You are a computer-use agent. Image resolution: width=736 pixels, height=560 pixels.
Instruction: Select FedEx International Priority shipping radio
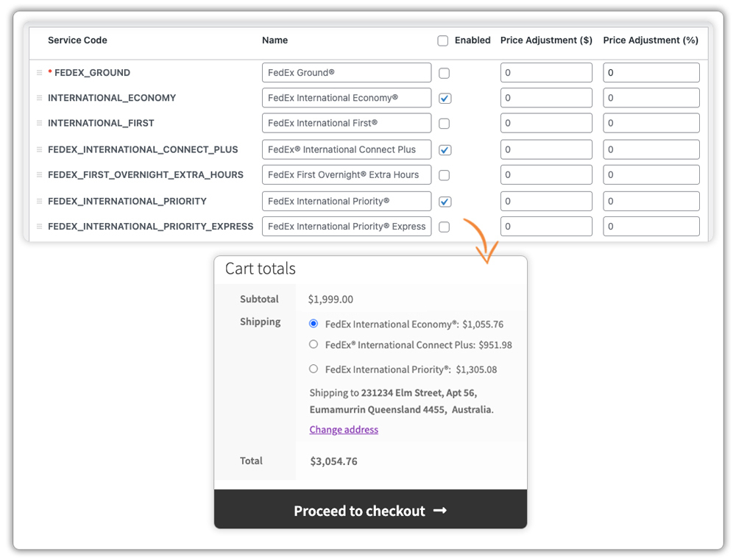(x=314, y=369)
